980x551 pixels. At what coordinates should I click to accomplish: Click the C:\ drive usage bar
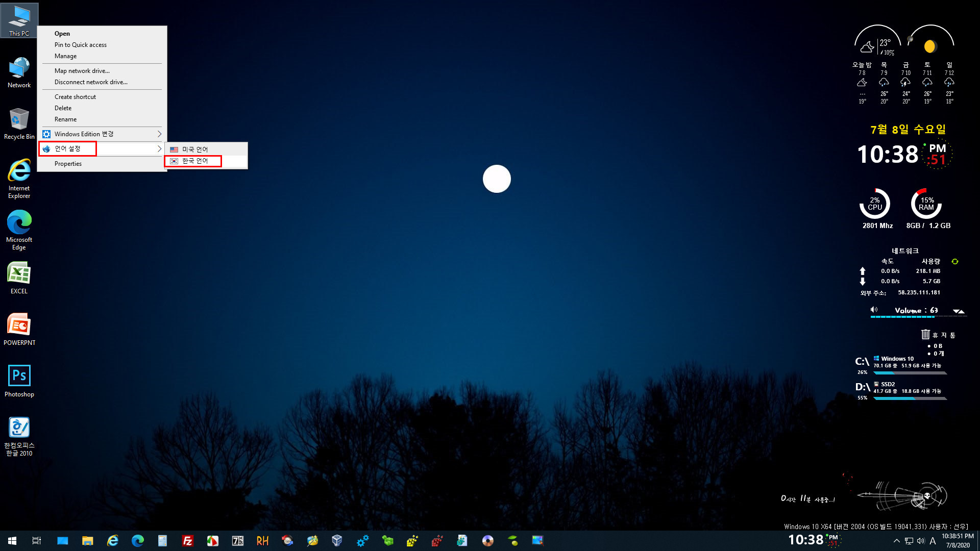tap(910, 373)
